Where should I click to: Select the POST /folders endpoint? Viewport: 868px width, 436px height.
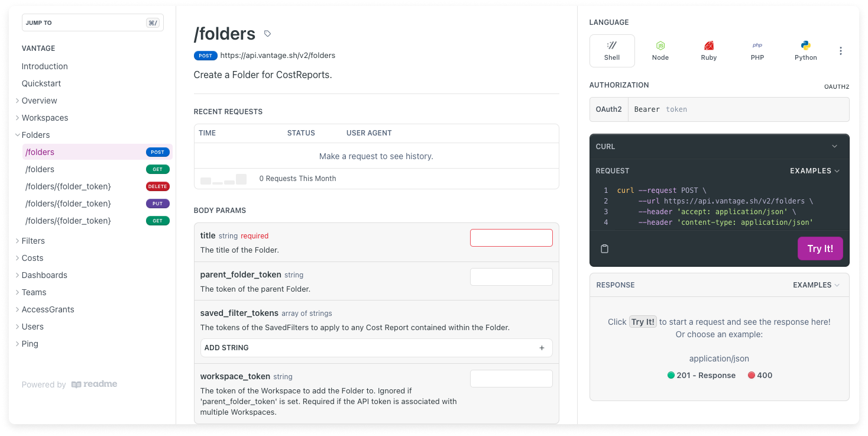98,152
